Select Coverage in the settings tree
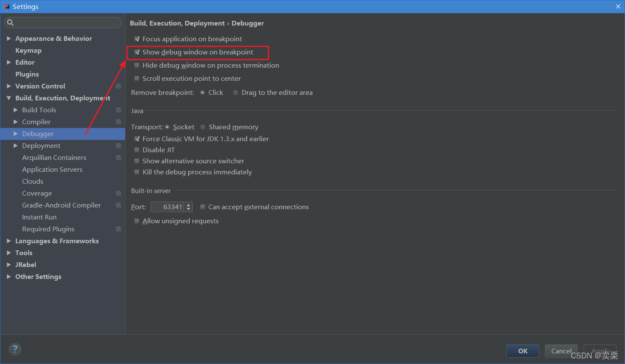The height and width of the screenshot is (364, 625). pos(37,193)
